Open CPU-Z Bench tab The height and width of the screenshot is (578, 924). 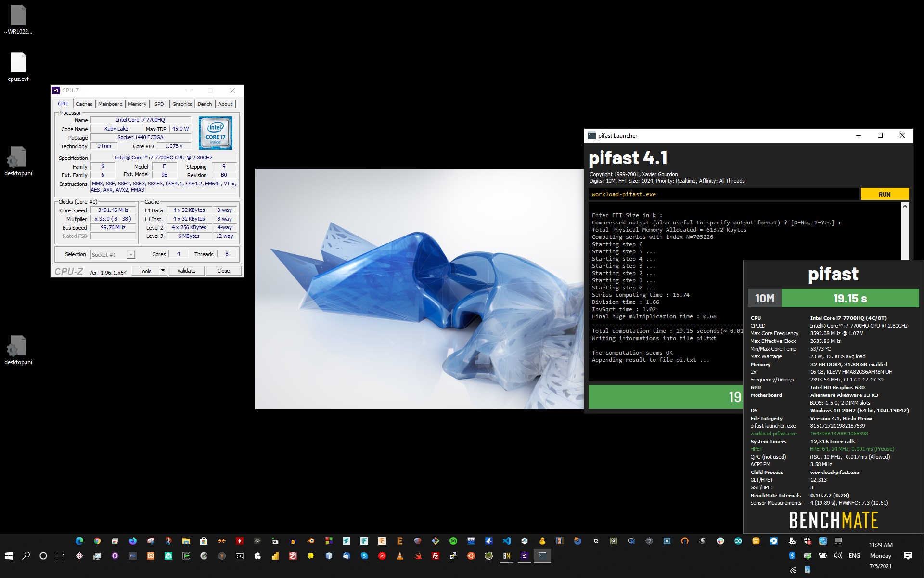205,104
